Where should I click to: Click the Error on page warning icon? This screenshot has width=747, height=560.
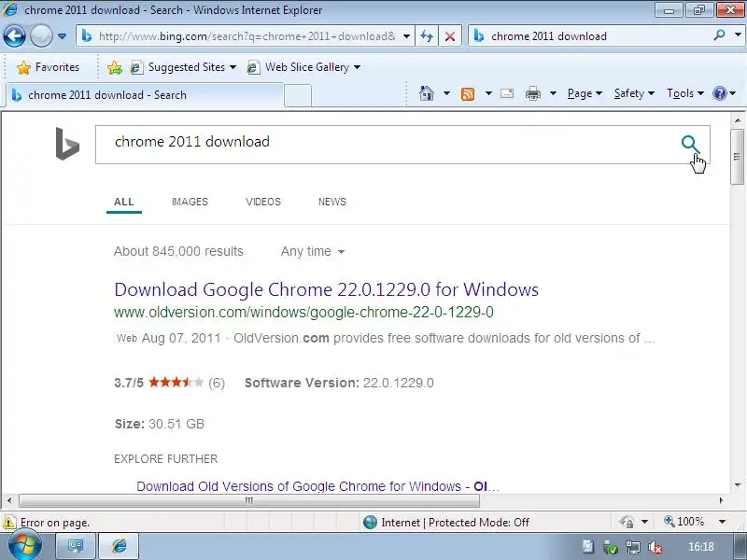[9, 523]
